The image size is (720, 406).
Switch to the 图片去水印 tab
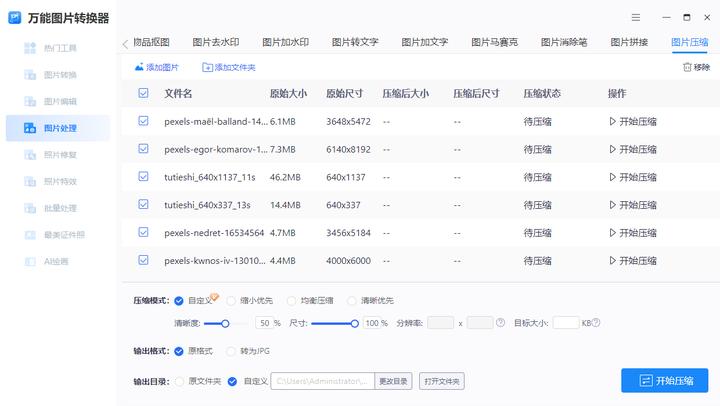tap(216, 42)
